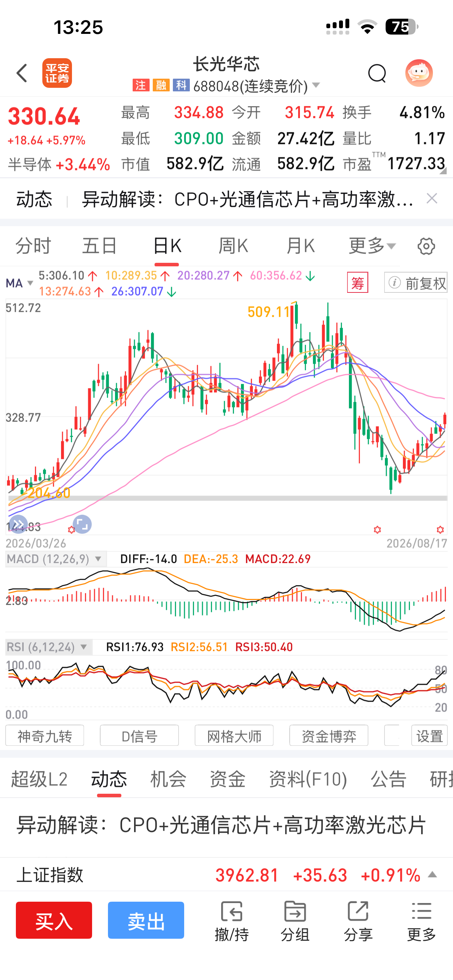This screenshot has height=980, width=453.
Task: Open chart settings gear icon
Action: pos(426,246)
